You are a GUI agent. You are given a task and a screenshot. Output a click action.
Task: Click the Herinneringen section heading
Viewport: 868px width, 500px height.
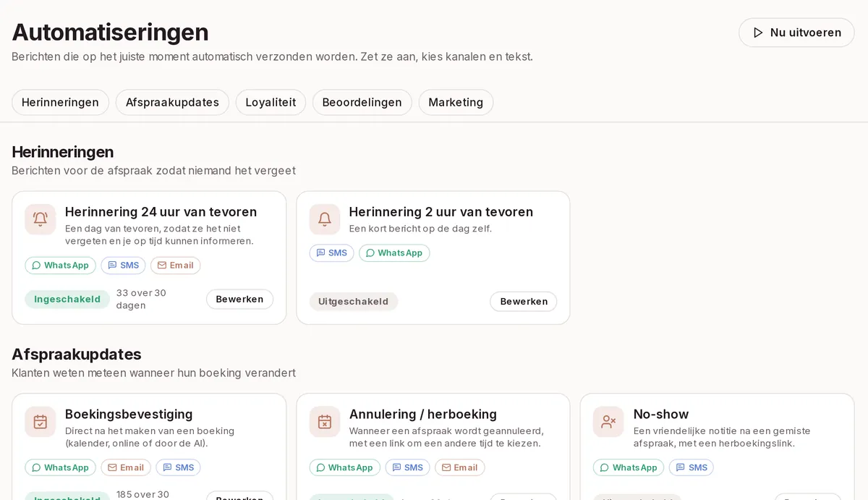point(63,152)
